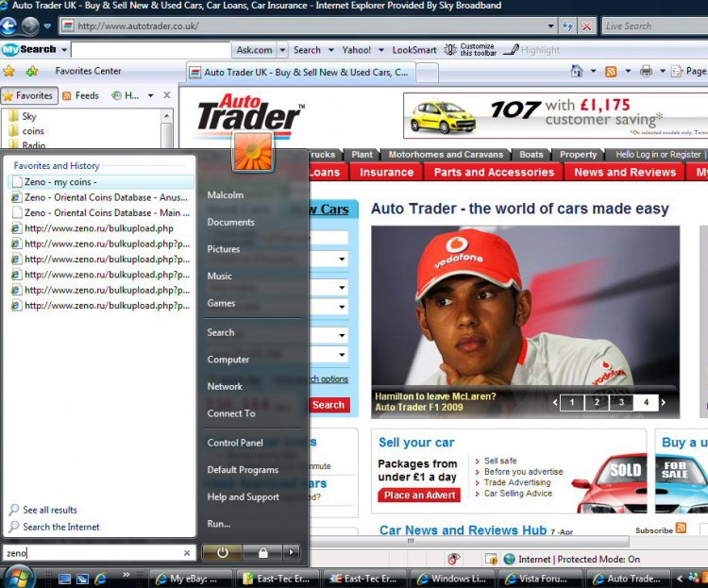Click the status bar popup blocker icon

(454, 559)
